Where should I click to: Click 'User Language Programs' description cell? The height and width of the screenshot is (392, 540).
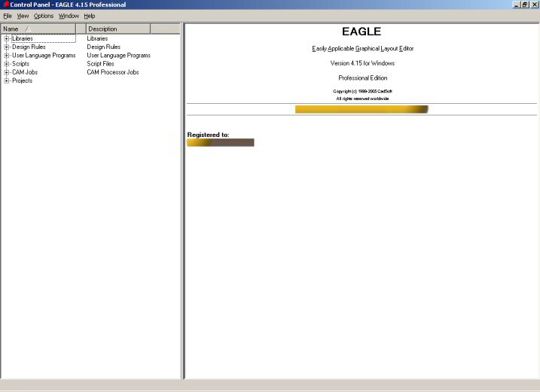[118, 56]
